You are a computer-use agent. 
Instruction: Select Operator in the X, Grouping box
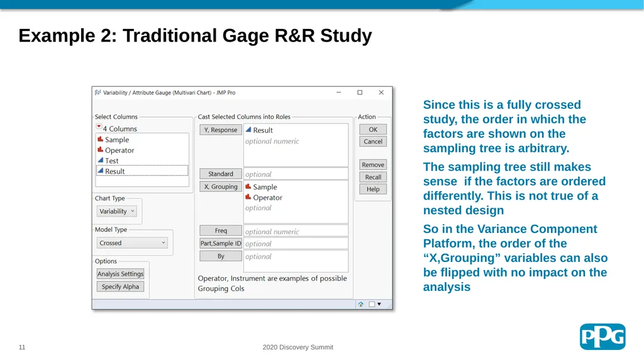point(264,198)
